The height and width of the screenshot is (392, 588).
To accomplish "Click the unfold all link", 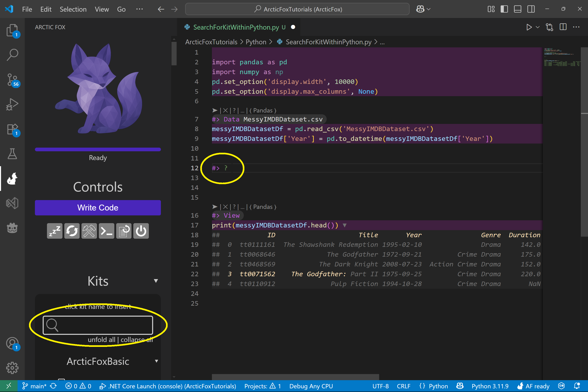I will point(101,340).
